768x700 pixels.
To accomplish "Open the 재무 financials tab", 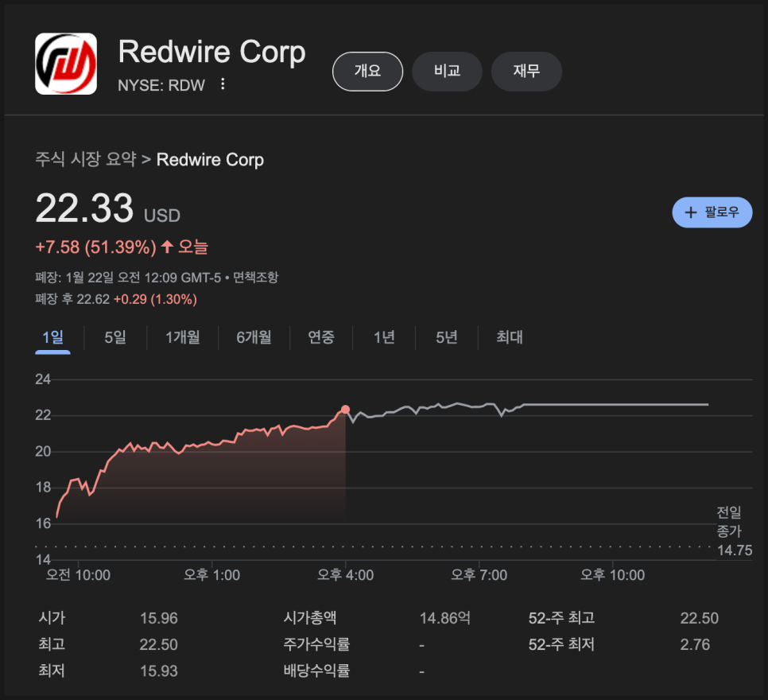I will tap(526, 72).
